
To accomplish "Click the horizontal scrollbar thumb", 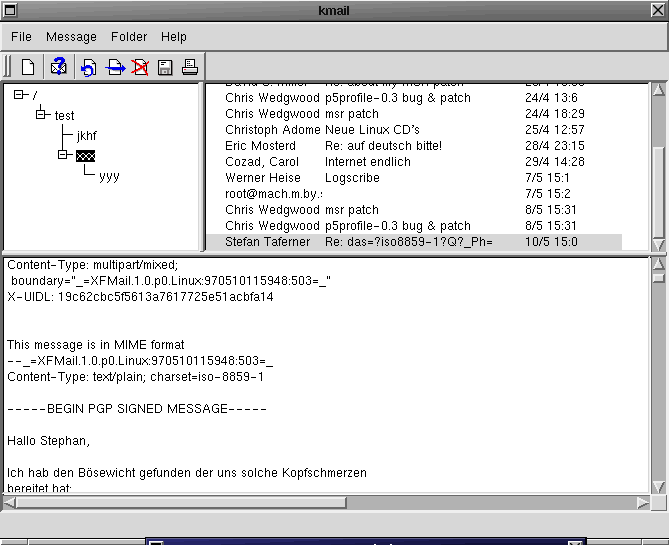I will (181, 503).
